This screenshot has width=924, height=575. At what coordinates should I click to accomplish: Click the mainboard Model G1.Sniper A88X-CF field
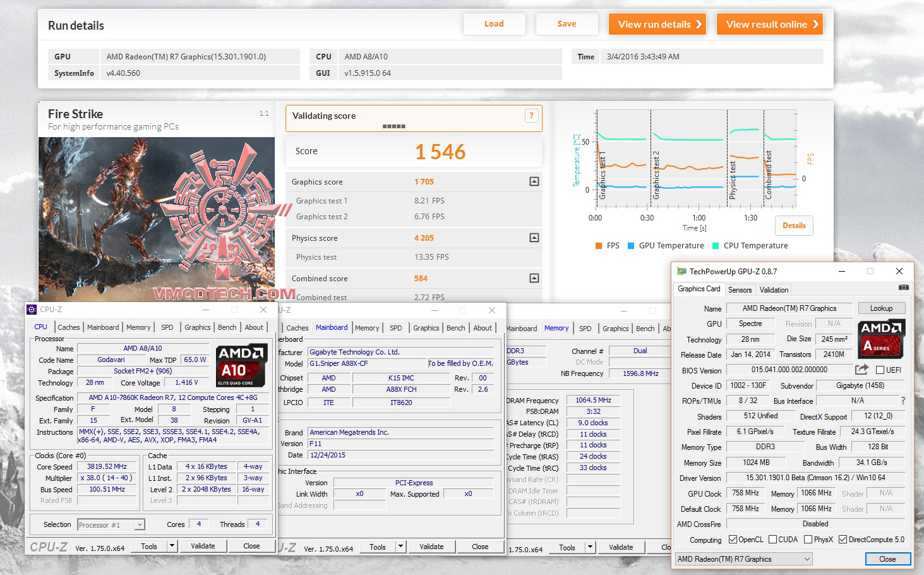point(367,363)
